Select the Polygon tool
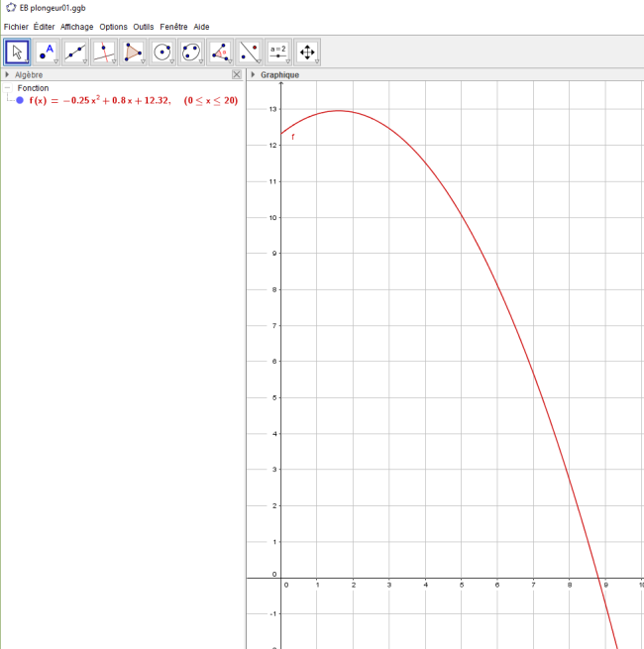The image size is (644, 649). coord(134,53)
